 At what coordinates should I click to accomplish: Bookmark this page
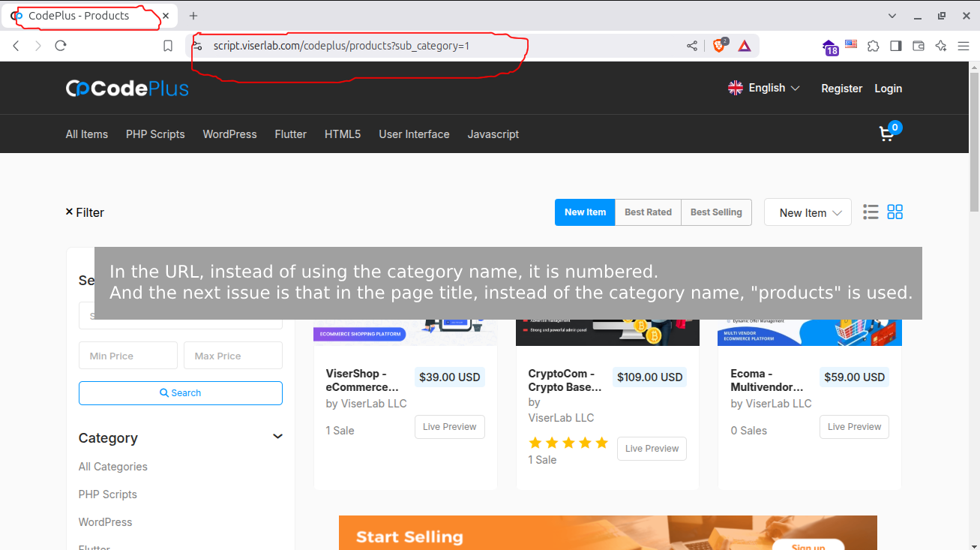[x=168, y=46]
